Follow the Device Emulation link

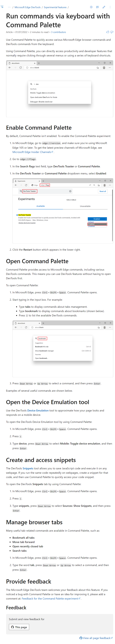pos(38,410)
